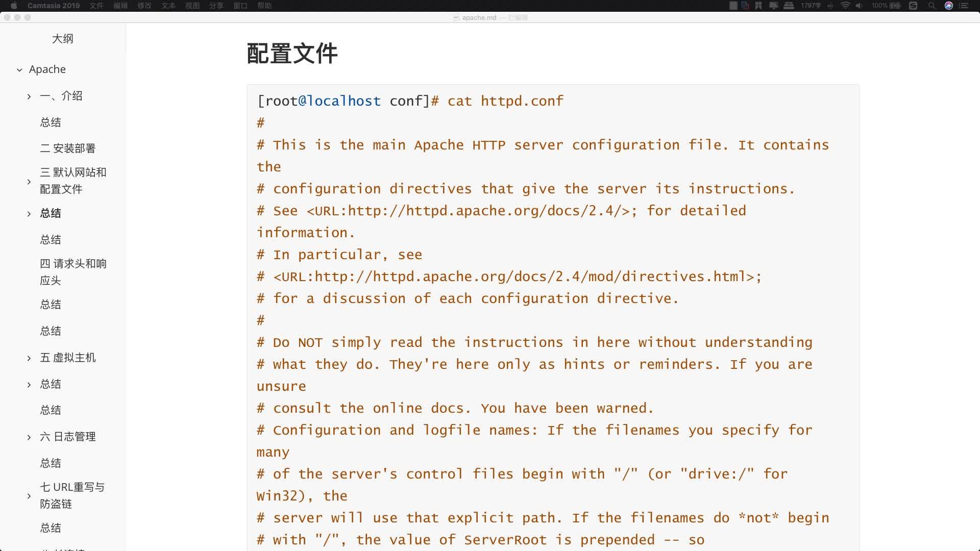
Task: Collapse the Apache outline node
Action: point(19,70)
